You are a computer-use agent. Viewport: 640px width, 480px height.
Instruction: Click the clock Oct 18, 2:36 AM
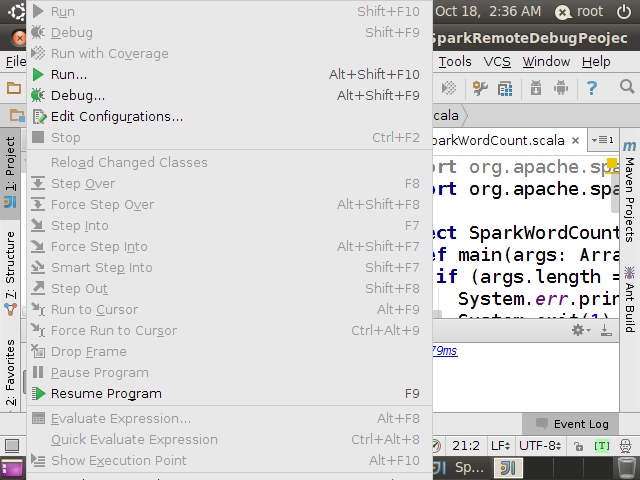[x=488, y=11]
